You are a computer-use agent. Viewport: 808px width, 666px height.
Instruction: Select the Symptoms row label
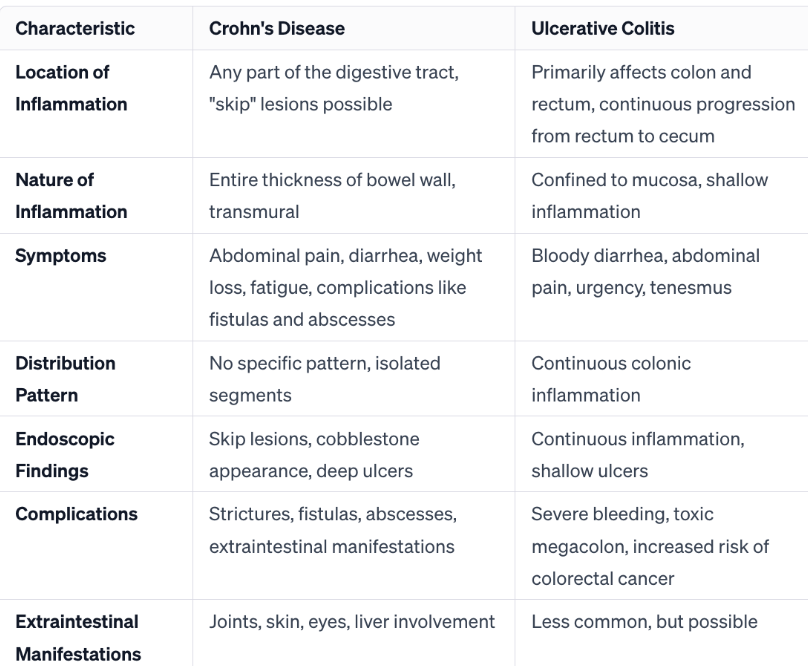(x=61, y=256)
